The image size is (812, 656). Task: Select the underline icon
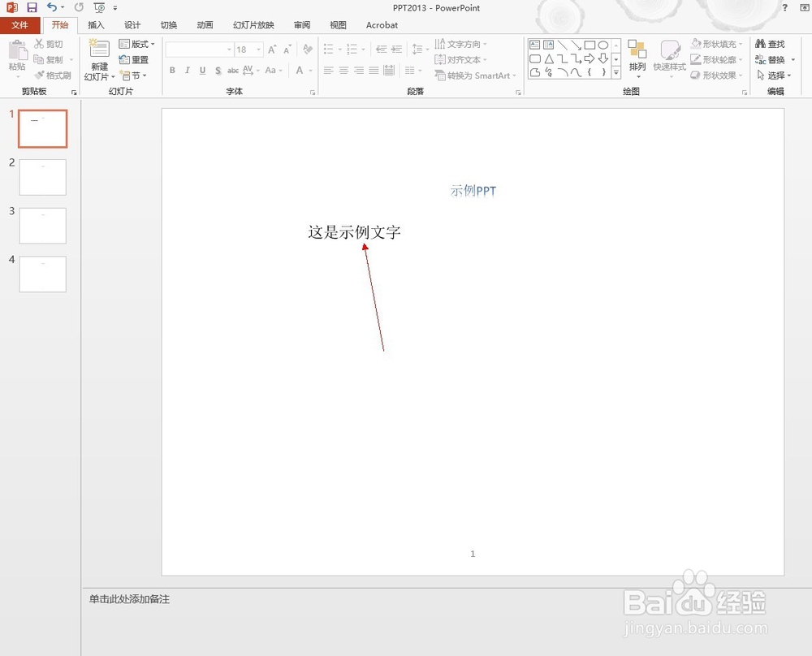click(202, 71)
